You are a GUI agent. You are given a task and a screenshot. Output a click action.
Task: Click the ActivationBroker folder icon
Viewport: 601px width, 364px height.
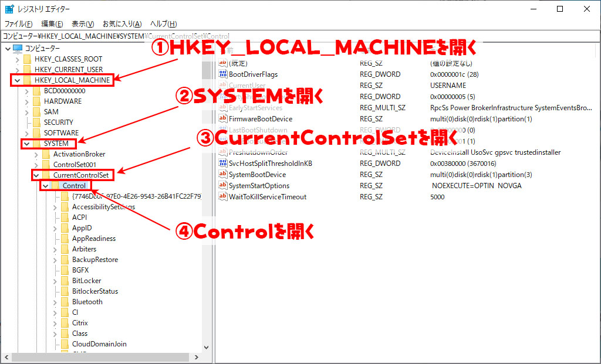[46, 154]
